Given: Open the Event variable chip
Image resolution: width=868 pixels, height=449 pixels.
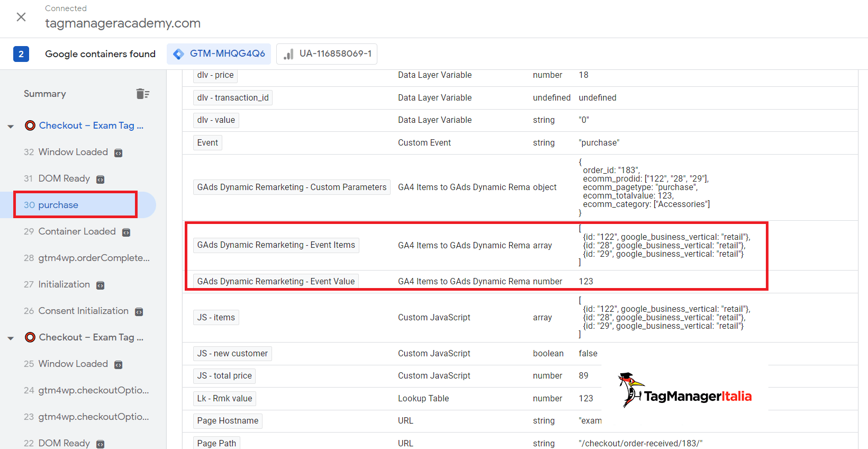Looking at the screenshot, I should [207, 143].
